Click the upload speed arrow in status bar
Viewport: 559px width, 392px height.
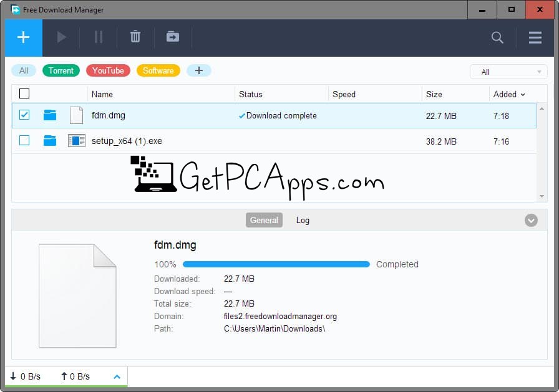pos(64,376)
